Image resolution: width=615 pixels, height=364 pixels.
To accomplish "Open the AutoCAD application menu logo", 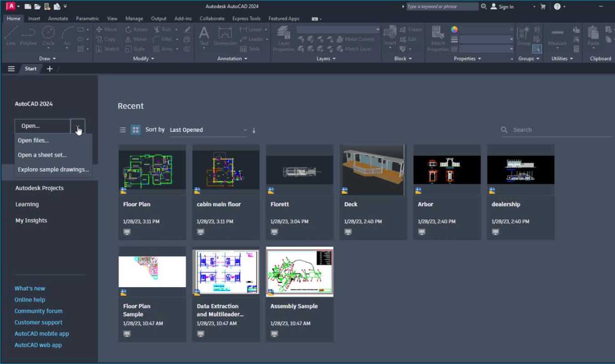I will click(x=10, y=6).
